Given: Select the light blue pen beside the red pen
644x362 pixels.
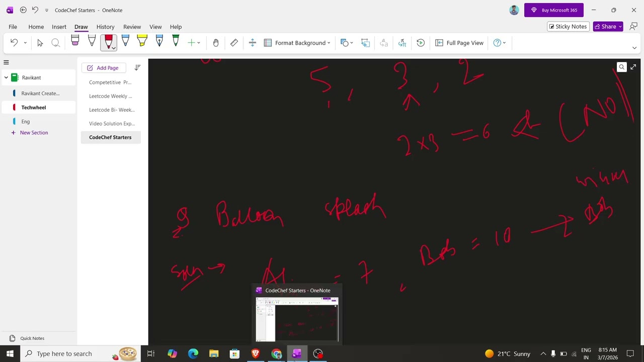Looking at the screenshot, I should tap(125, 42).
